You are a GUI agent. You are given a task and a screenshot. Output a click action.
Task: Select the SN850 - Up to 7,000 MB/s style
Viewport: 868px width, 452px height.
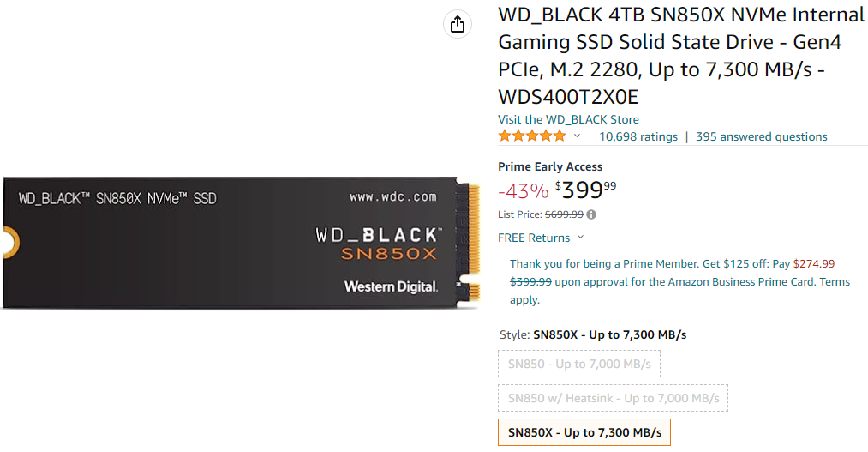[579, 364]
